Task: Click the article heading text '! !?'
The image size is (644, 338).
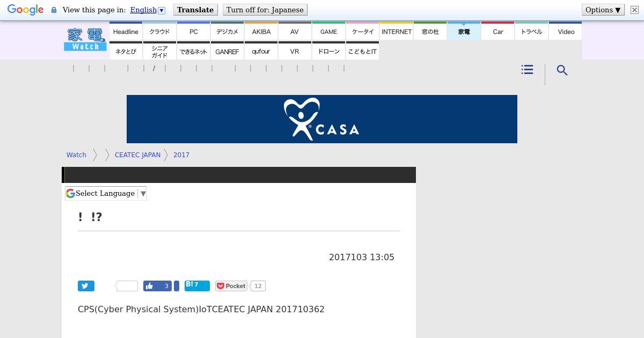Action: click(x=90, y=217)
